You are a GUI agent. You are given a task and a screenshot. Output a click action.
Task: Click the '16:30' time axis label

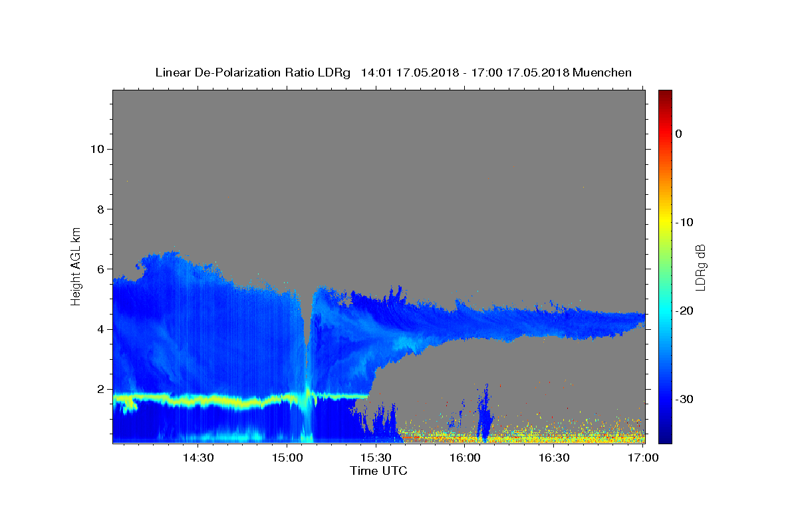pyautogui.click(x=555, y=458)
